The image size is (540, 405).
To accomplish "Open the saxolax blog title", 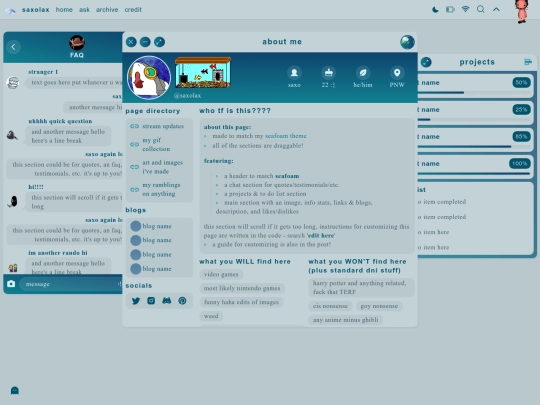I will tap(35, 10).
